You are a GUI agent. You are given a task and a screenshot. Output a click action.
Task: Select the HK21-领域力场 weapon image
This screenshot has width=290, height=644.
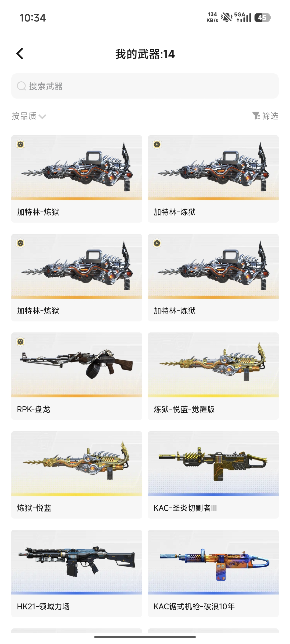(x=77, y=562)
